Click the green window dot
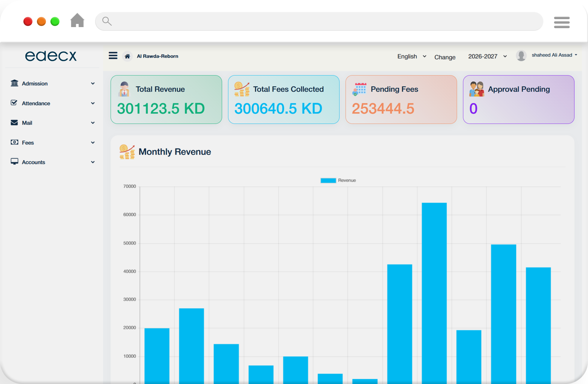The width and height of the screenshot is (588, 384). 55,22
